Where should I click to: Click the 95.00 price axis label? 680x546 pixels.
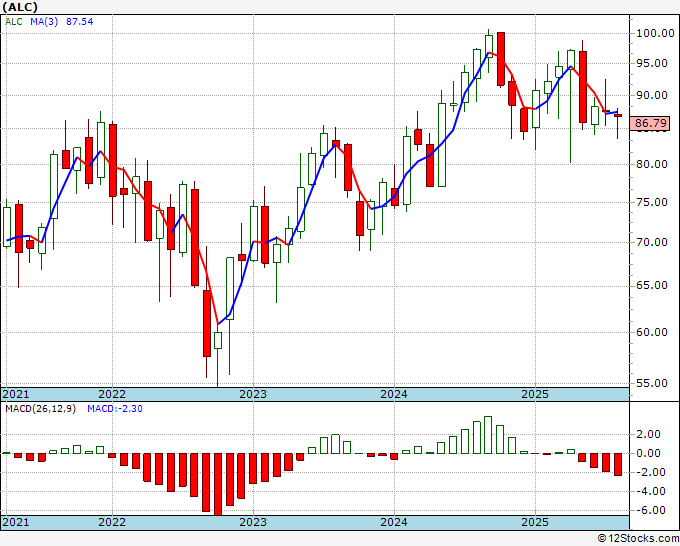[652, 63]
